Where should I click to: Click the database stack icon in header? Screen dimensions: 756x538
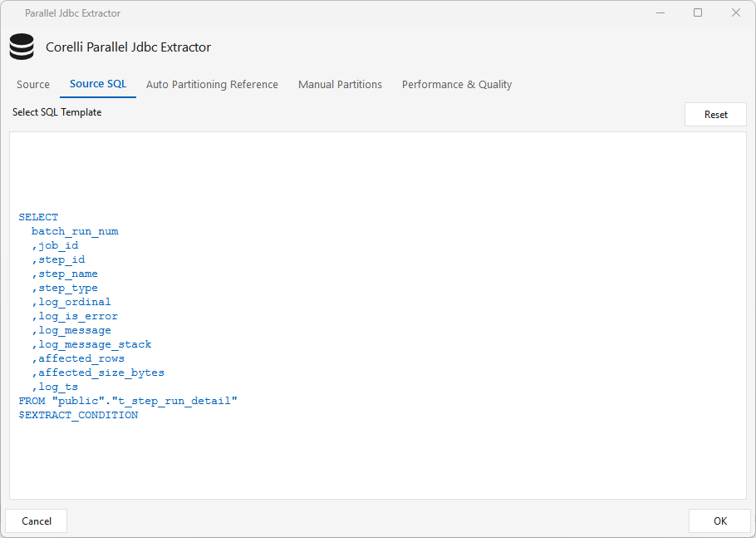tap(22, 47)
